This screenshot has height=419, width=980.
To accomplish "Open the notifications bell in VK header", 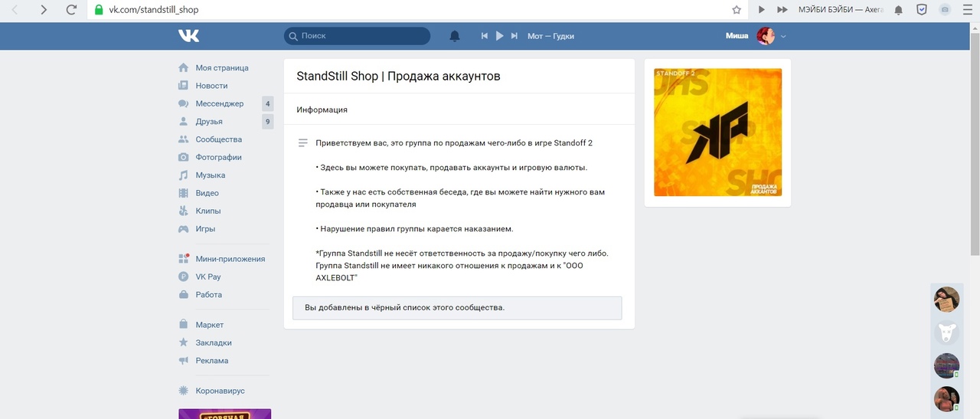I will tap(455, 36).
